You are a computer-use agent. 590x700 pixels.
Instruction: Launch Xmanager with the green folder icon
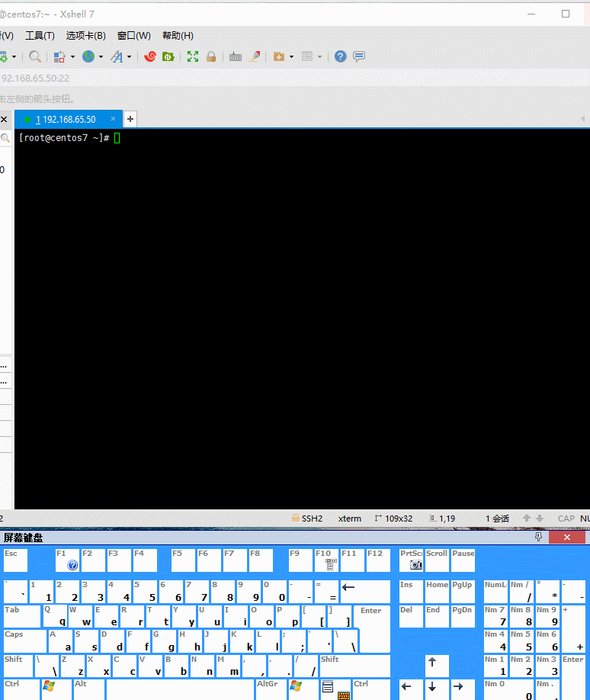click(168, 56)
